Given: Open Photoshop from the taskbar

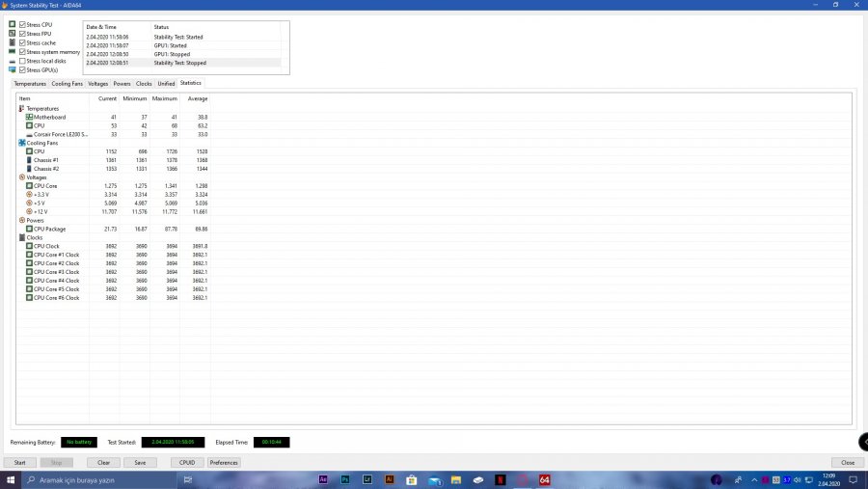Looking at the screenshot, I should [x=345, y=479].
